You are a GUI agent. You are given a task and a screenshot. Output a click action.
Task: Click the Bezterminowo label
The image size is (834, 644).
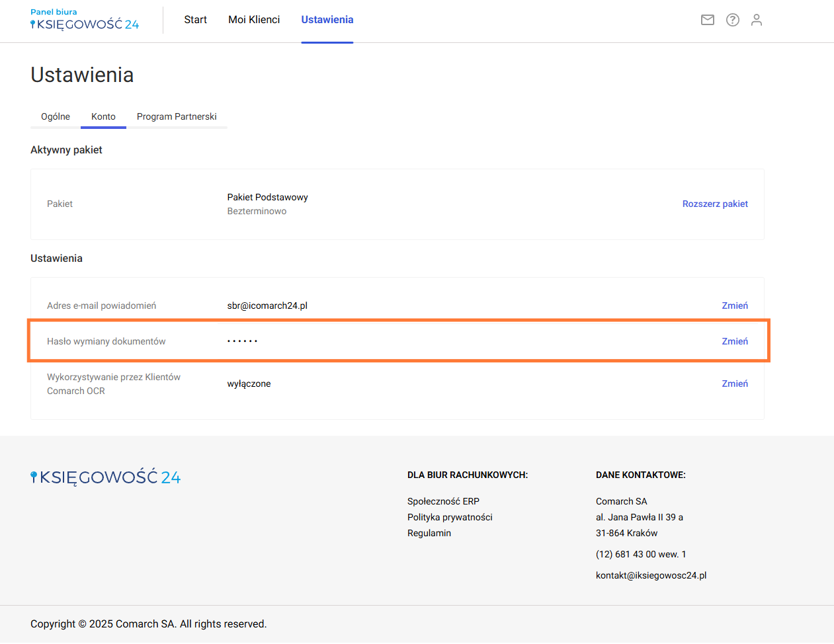click(x=257, y=211)
